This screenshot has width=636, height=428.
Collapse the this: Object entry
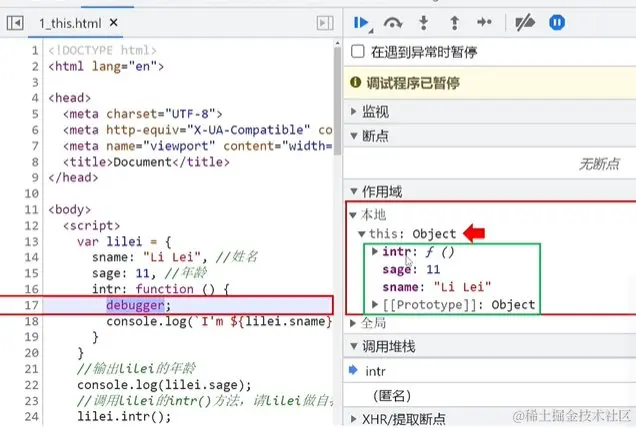(x=362, y=234)
